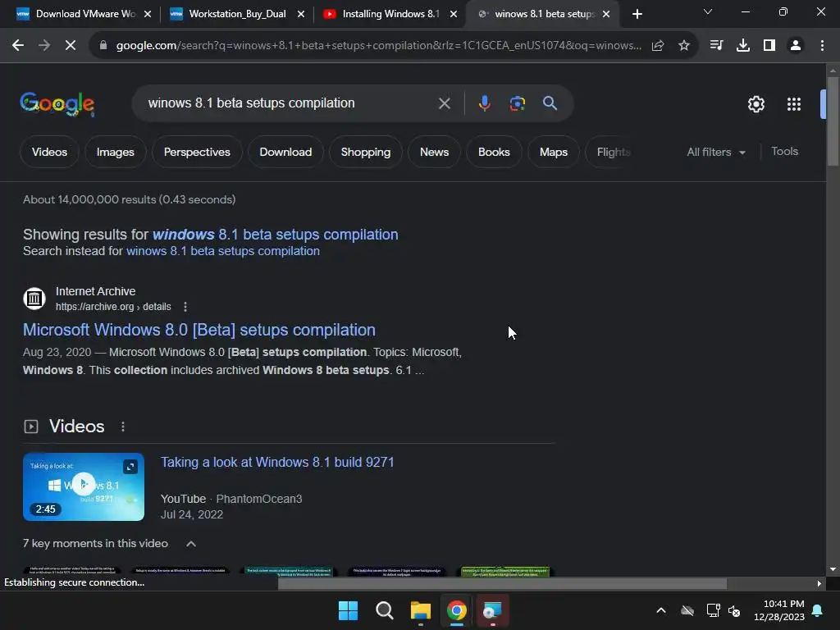Filter results by Videos

pos(49,152)
